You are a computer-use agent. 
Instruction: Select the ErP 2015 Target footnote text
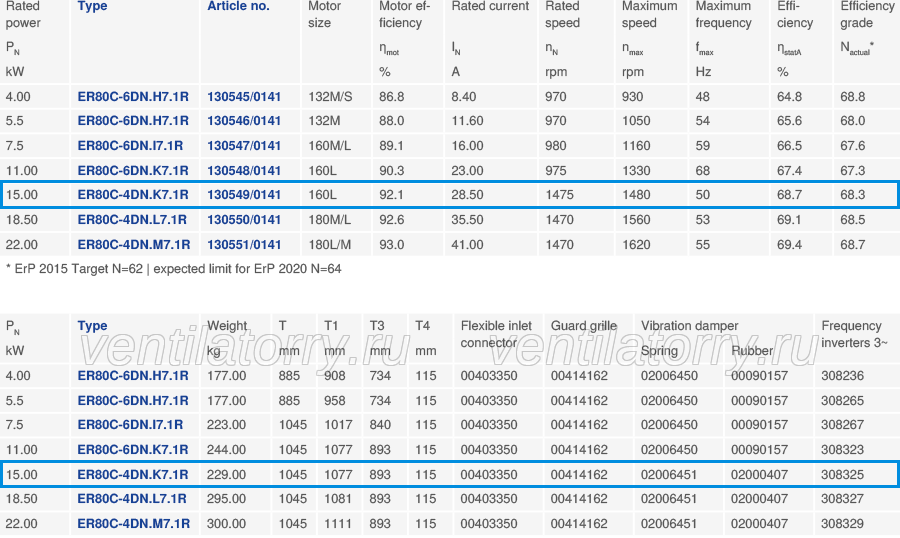coord(173,269)
